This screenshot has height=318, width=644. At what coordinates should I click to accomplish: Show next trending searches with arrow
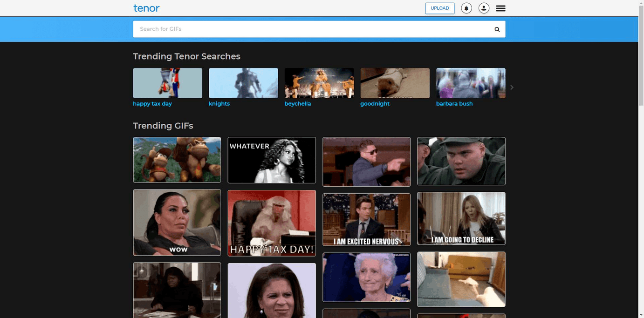click(512, 87)
